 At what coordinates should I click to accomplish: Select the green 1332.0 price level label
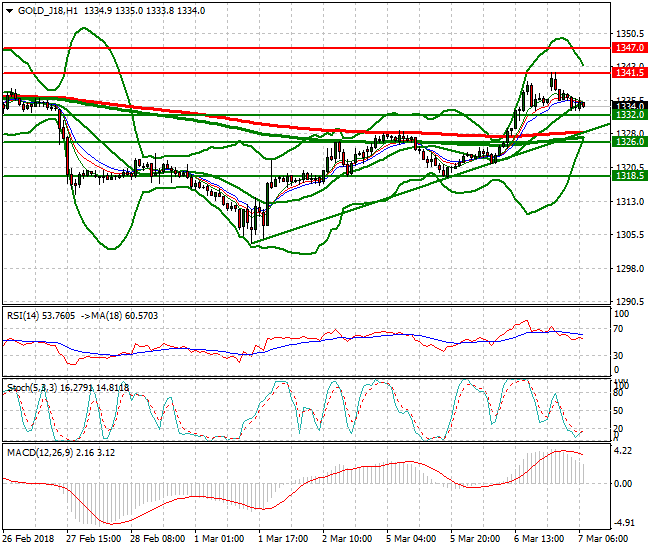click(629, 115)
